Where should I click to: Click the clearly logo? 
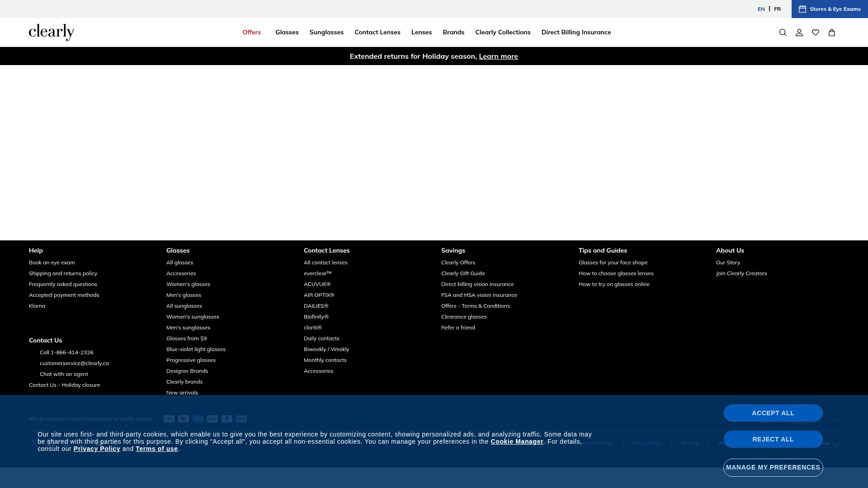coord(52,32)
